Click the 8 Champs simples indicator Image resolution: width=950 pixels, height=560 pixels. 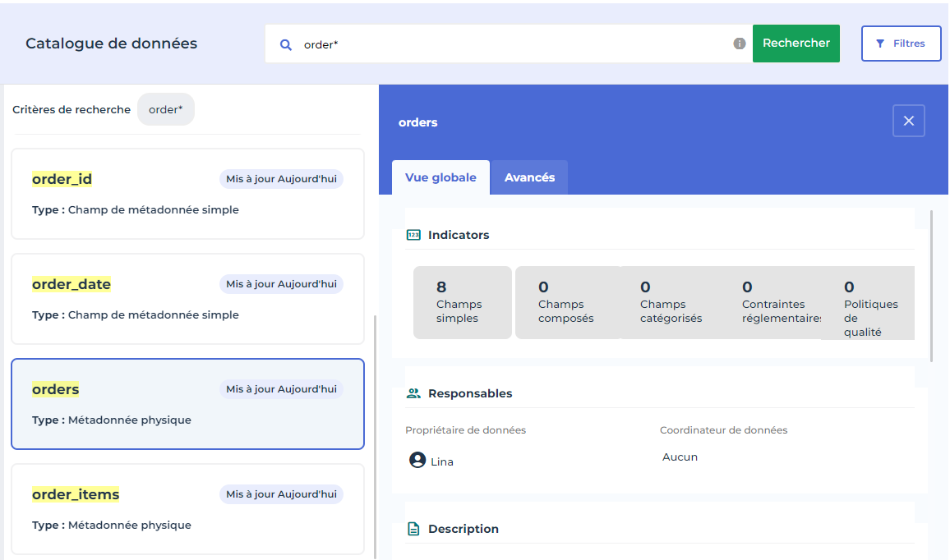click(462, 302)
